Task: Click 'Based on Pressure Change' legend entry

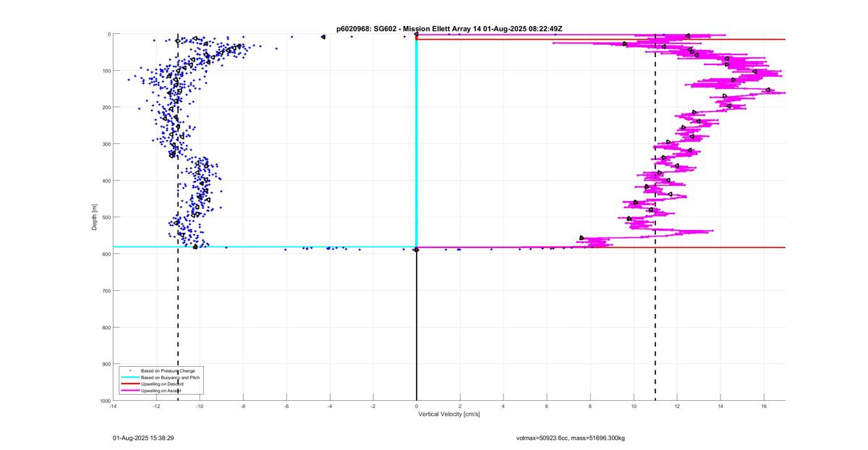Action: (x=168, y=371)
